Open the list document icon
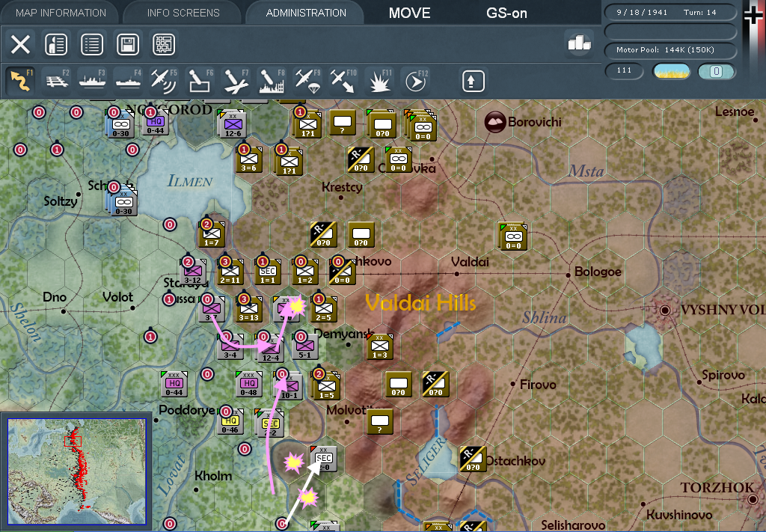Viewport: 766px width, 532px height. [92, 44]
